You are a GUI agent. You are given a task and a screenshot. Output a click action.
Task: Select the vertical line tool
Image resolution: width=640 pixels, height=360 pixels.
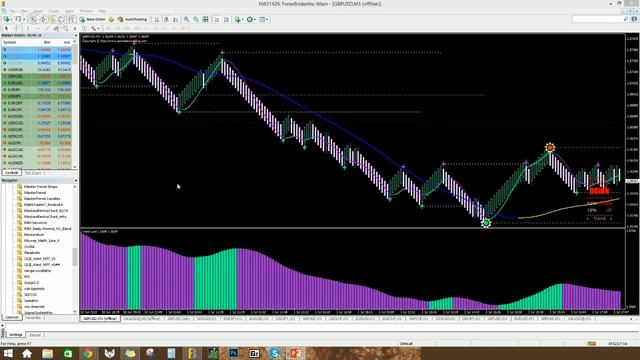28,28
